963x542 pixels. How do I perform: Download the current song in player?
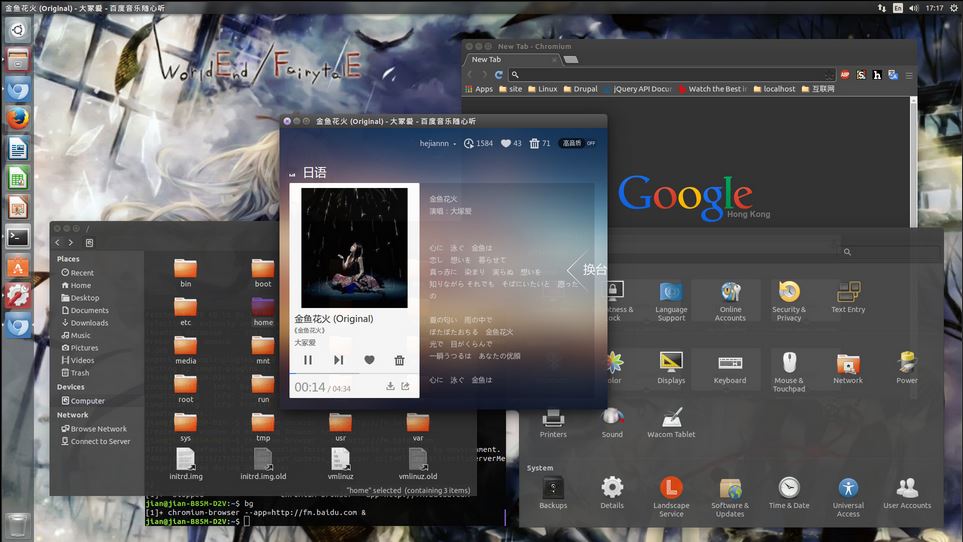pos(390,386)
